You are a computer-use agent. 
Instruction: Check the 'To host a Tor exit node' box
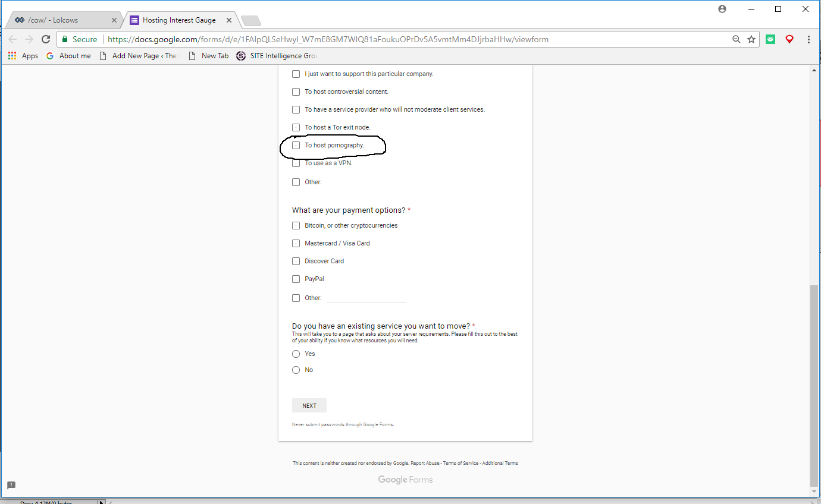296,127
